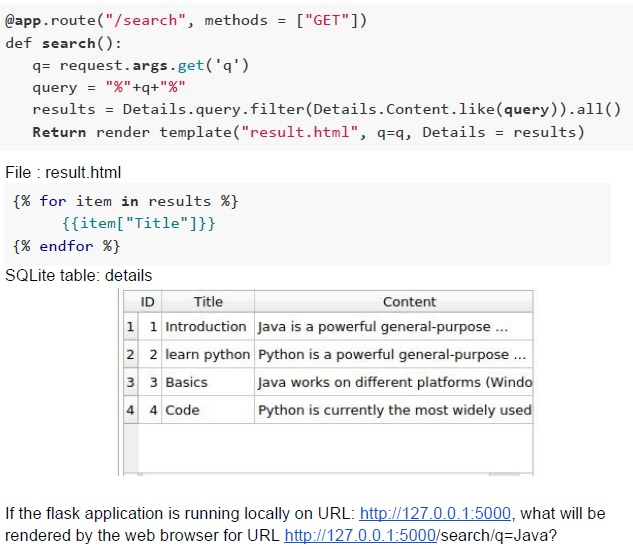Open the first http://127.0.0.1:5000 link
633x549 pixels.
click(435, 513)
